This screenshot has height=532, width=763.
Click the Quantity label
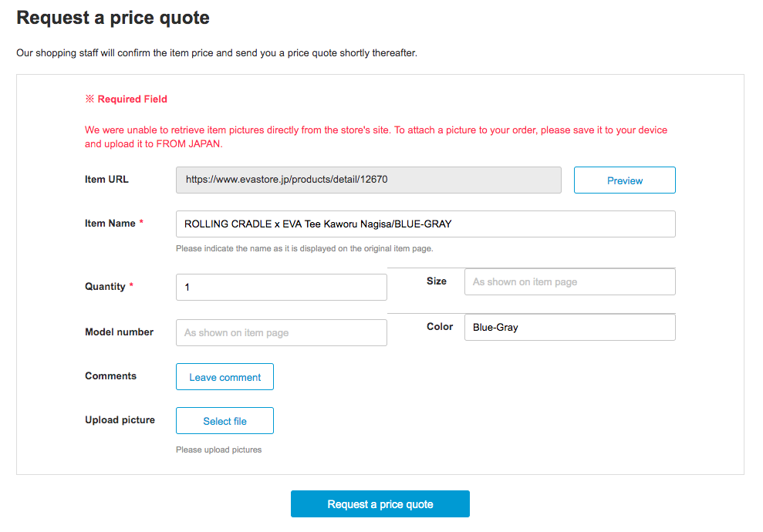pyautogui.click(x=105, y=286)
